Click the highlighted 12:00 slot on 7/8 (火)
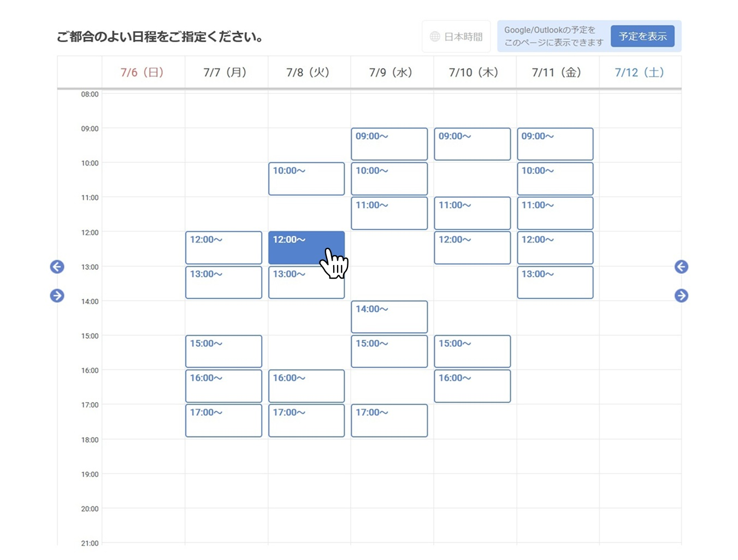This screenshot has width=738, height=560. pos(306,247)
